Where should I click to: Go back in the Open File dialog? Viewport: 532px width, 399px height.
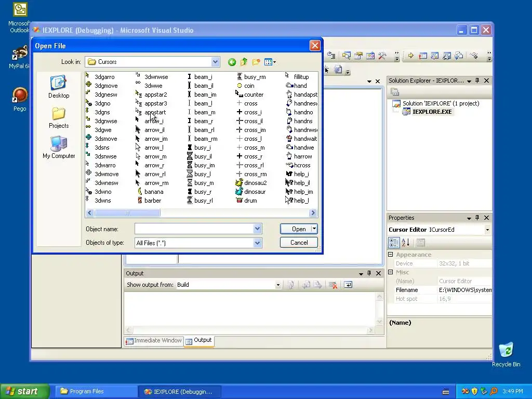click(232, 62)
